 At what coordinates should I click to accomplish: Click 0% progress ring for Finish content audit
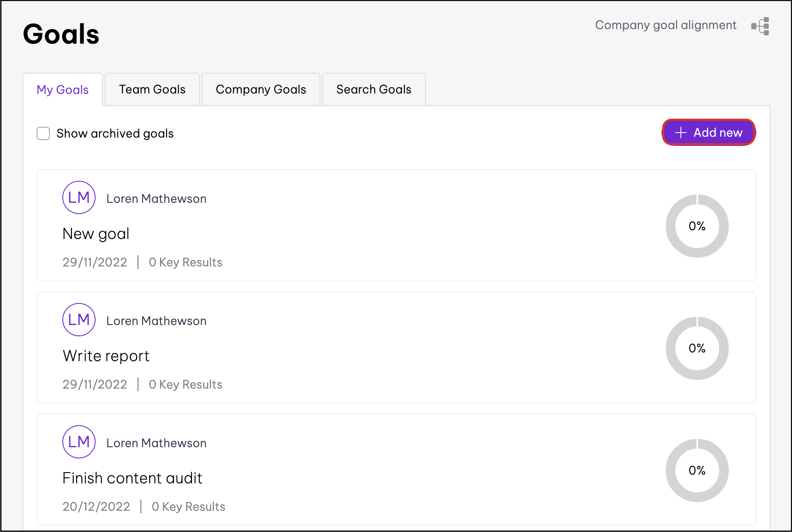click(x=697, y=470)
